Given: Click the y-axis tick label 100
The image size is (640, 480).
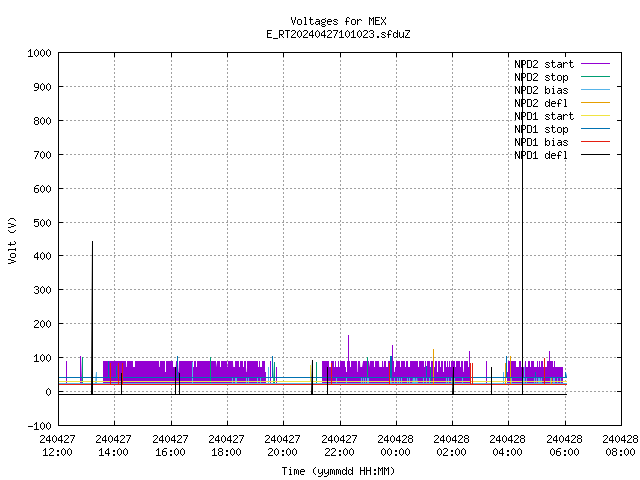Looking at the screenshot, I should click(x=42, y=358).
